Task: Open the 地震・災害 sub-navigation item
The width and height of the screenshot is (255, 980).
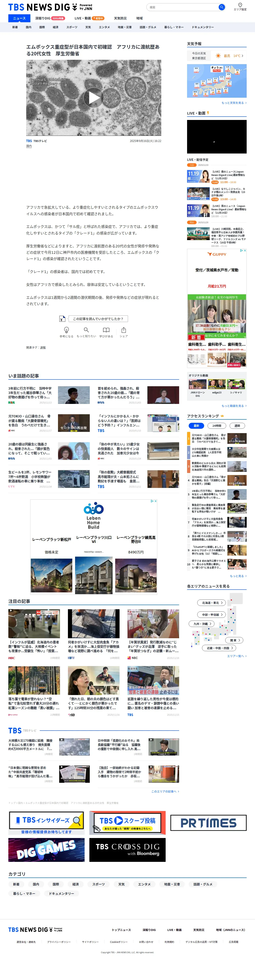Action: [x=125, y=27]
